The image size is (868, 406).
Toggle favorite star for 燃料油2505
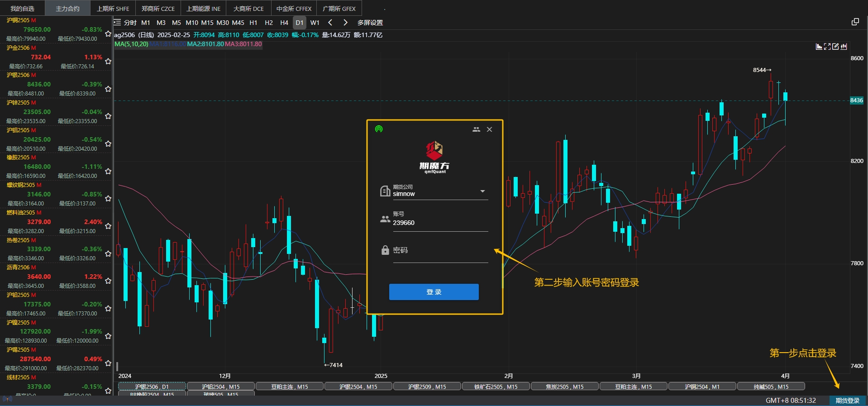[108, 226]
